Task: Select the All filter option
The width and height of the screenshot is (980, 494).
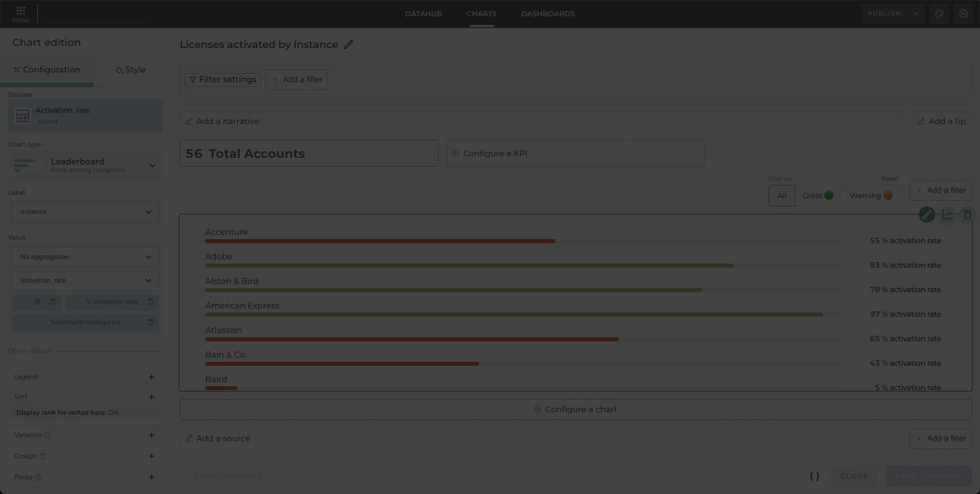Action: (781, 196)
